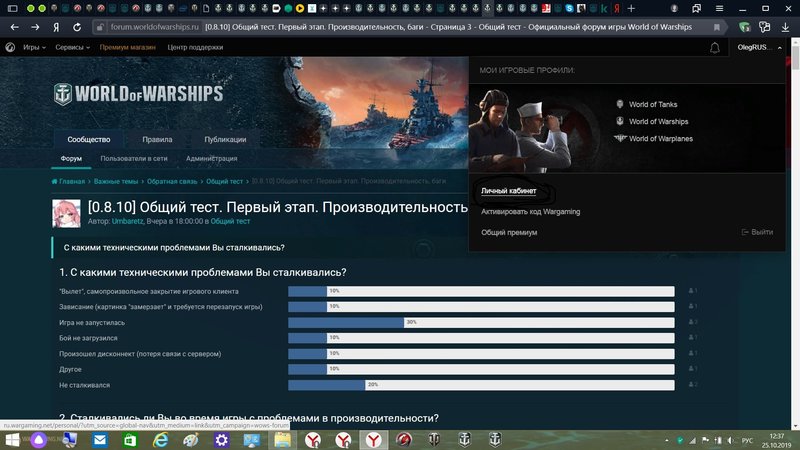Click the World of Warships logo

tap(138, 95)
